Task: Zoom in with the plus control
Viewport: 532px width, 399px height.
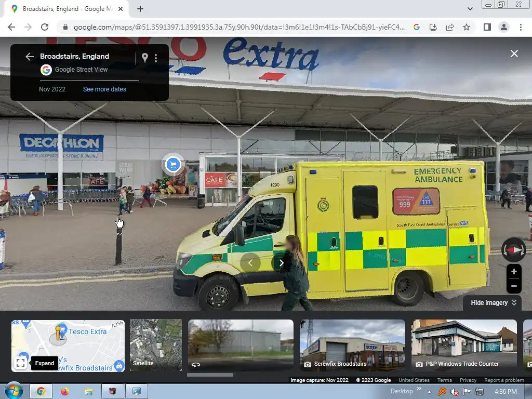Action: (x=514, y=272)
